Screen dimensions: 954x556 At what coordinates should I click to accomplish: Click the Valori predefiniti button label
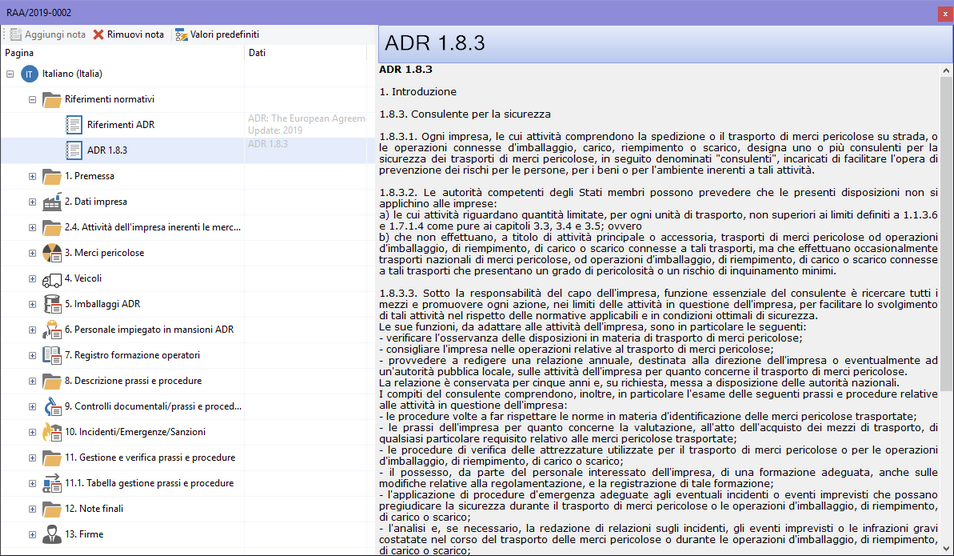pyautogui.click(x=225, y=35)
